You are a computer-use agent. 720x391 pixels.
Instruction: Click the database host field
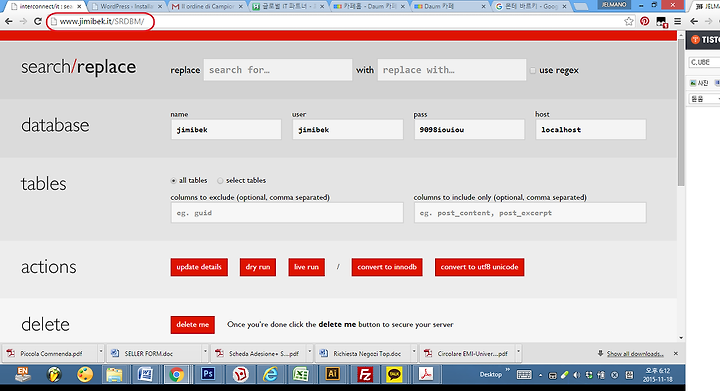click(591, 129)
